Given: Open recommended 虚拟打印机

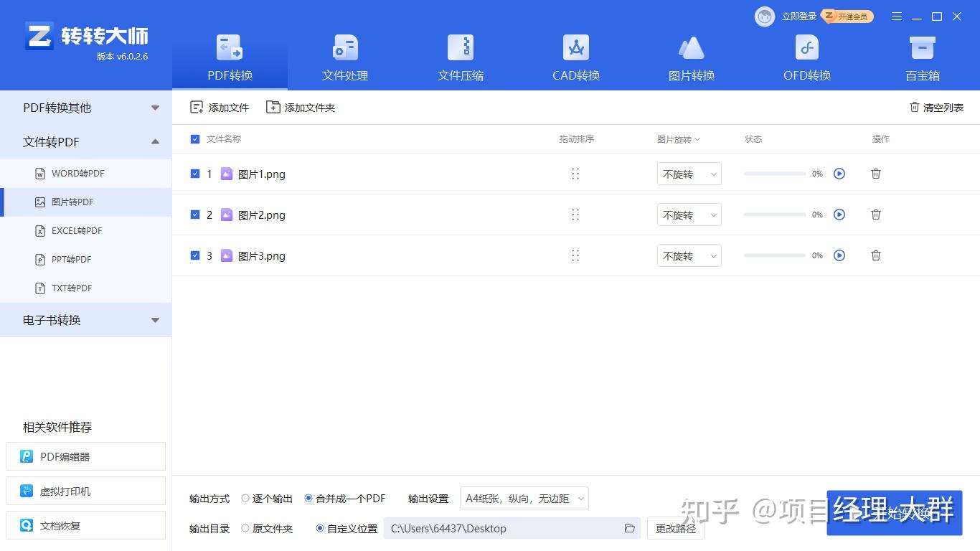Looking at the screenshot, I should 85,491.
